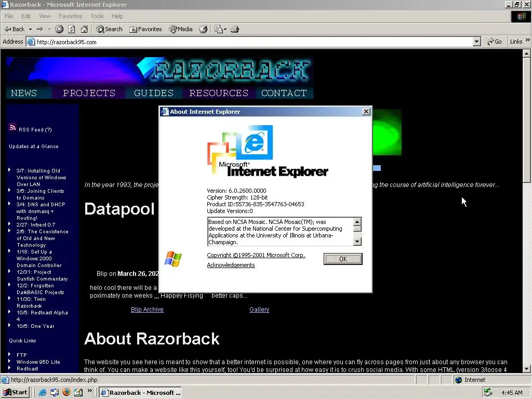The height and width of the screenshot is (399, 532).
Task: Click the page scrollbar up arrow
Action: point(526,54)
